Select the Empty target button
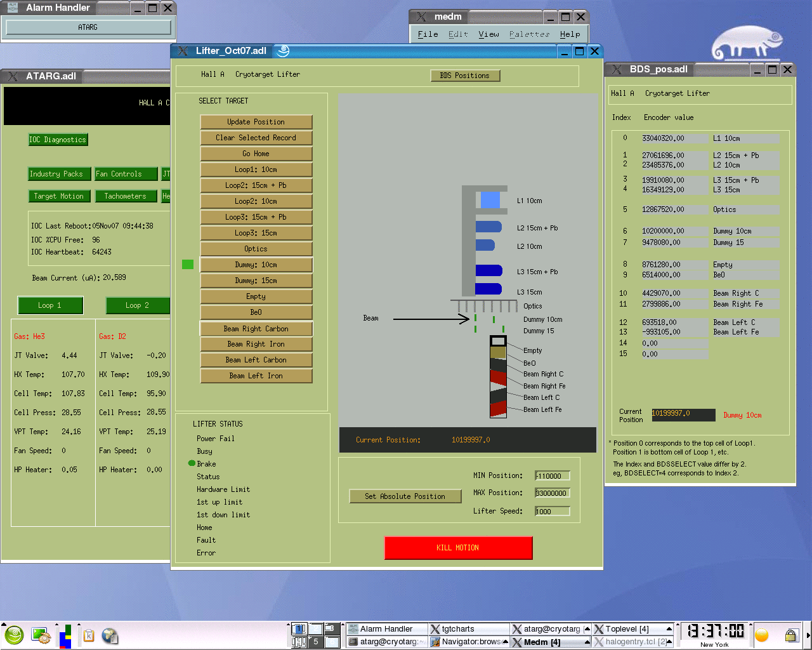The image size is (812, 650). (256, 296)
